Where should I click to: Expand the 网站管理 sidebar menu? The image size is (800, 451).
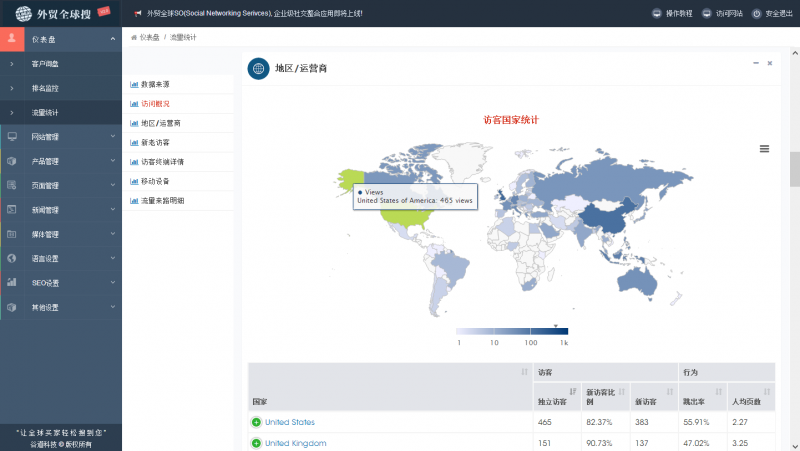[60, 136]
